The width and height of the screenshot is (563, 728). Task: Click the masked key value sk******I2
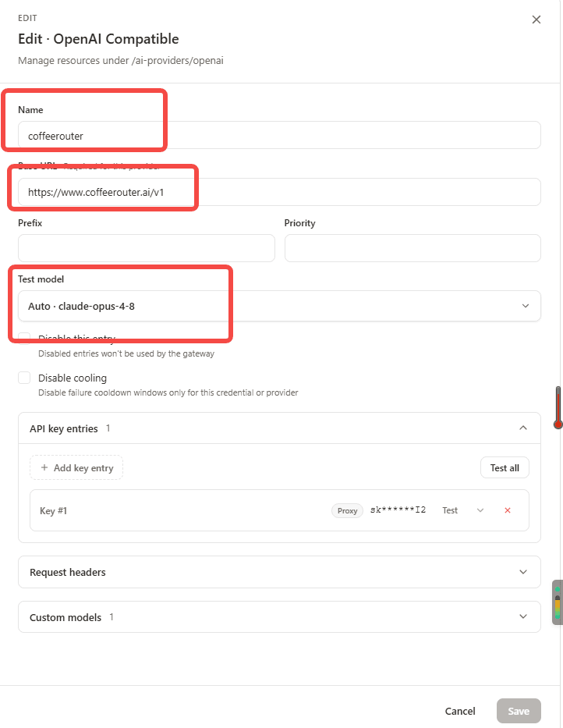398,510
